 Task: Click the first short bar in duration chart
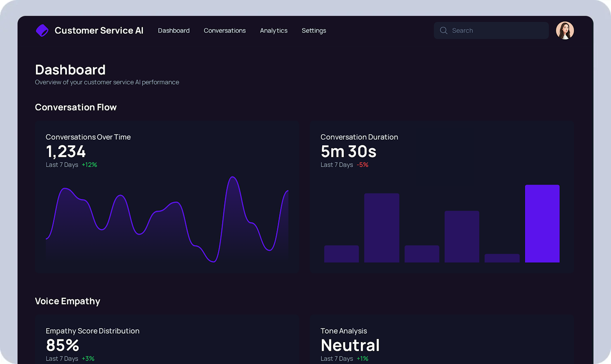(341, 254)
